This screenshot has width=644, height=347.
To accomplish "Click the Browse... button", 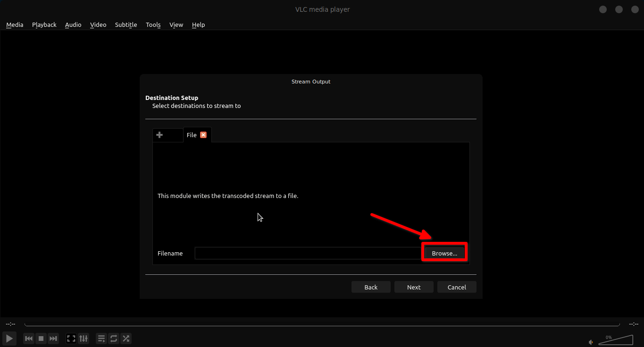I will (x=444, y=254).
